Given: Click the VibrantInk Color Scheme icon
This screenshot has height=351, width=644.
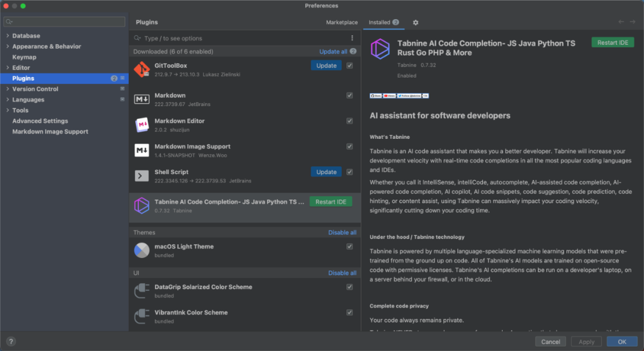Looking at the screenshot, I should click(142, 316).
